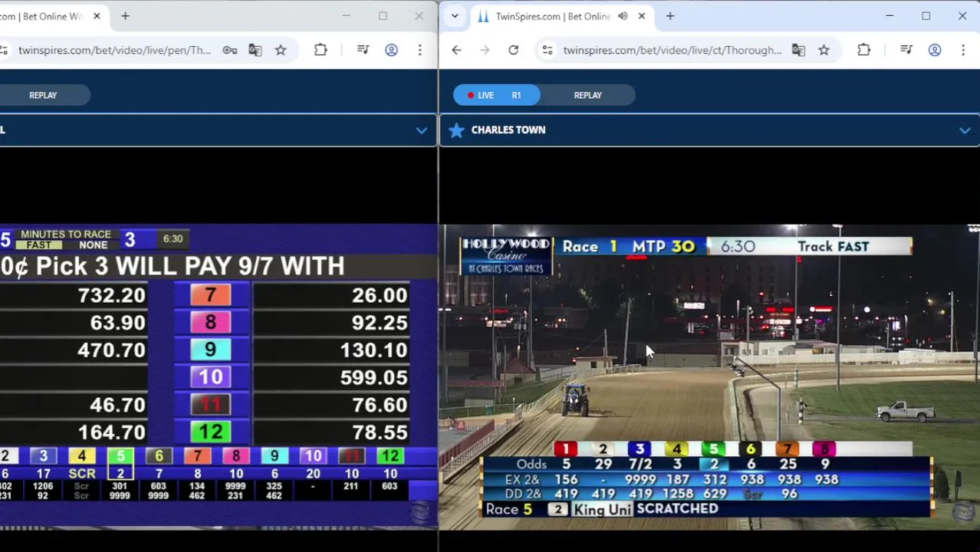Viewport: 980px width, 552px height.
Task: Open the extensions puzzle icon in left window
Action: [321, 50]
